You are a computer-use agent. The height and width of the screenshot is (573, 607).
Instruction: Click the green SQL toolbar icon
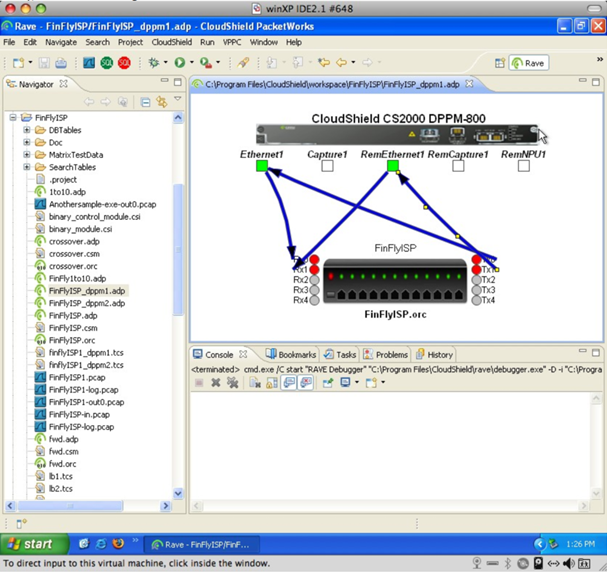pos(106,62)
